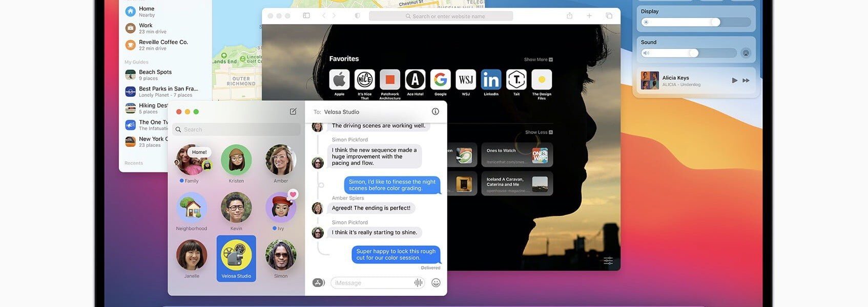Open the Janelle conversation
The image size is (868, 307).
[192, 259]
